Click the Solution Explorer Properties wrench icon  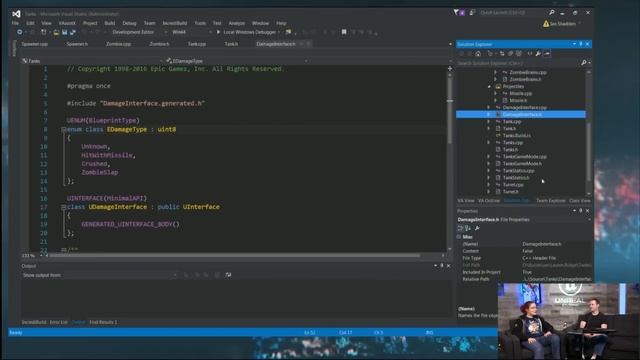(538, 53)
